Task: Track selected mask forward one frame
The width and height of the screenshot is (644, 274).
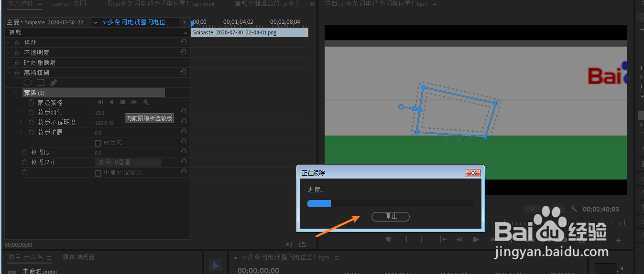Action: tap(134, 102)
